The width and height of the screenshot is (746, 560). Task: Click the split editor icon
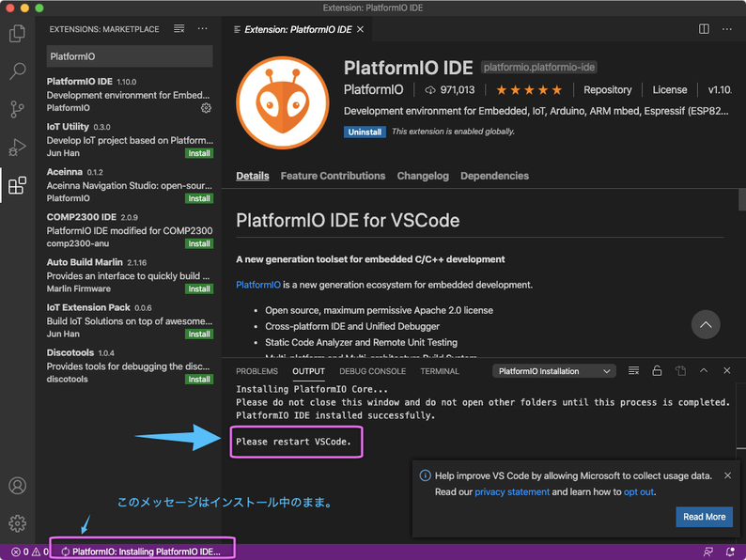click(704, 29)
